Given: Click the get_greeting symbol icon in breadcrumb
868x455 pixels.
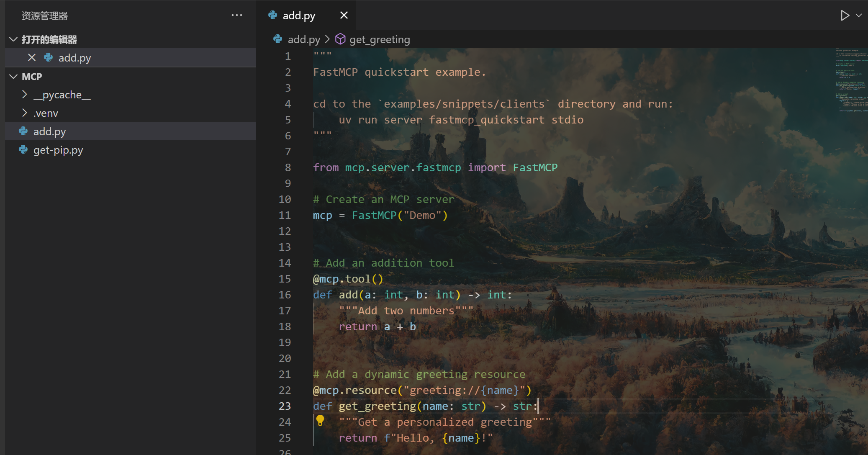Looking at the screenshot, I should [x=340, y=39].
